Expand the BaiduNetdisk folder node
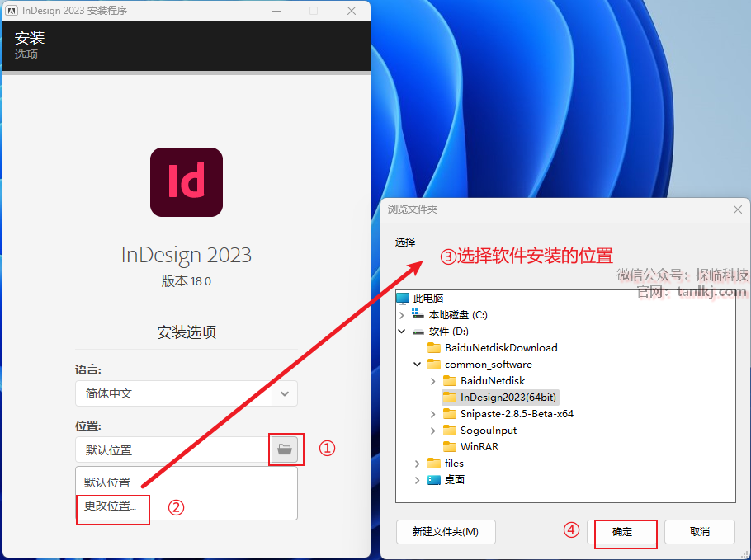The height and width of the screenshot is (560, 751). click(433, 381)
